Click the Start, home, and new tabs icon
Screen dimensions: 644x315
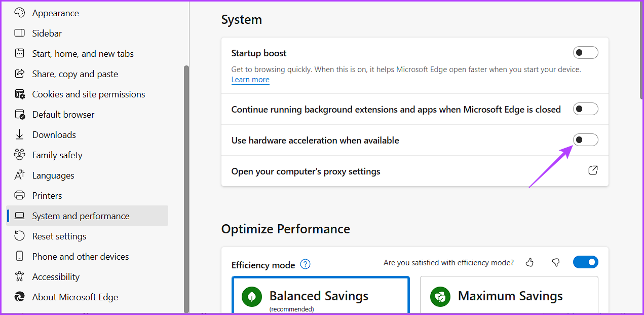[x=20, y=53]
